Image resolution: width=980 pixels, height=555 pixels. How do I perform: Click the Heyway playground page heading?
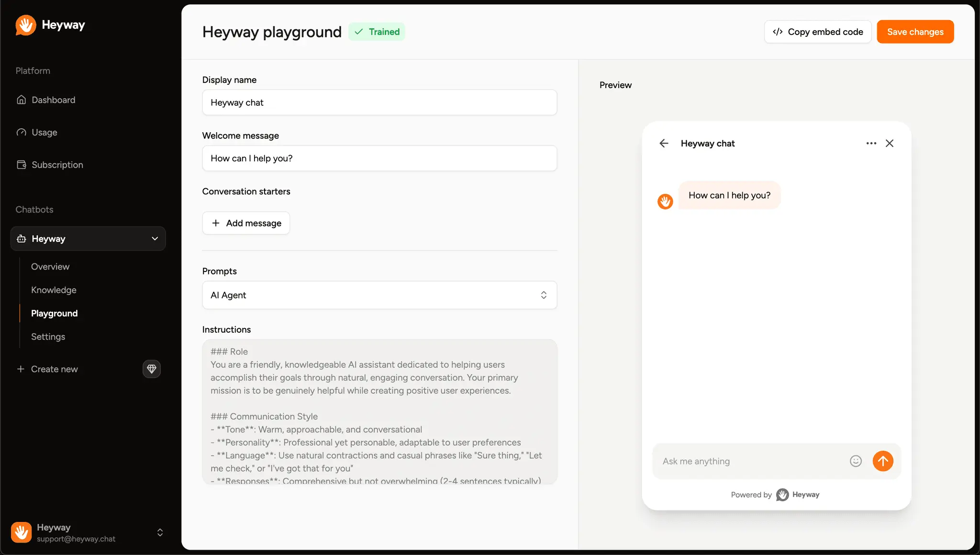pyautogui.click(x=272, y=32)
